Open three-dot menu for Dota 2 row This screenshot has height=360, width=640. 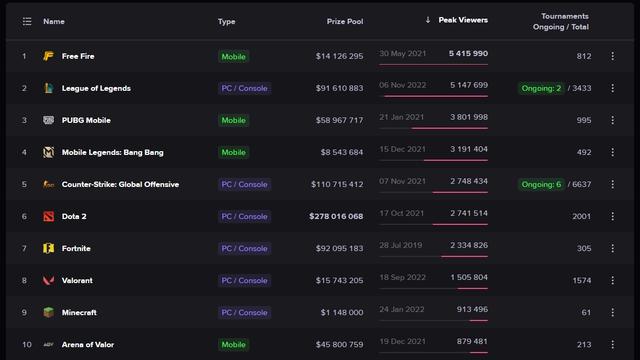click(612, 216)
